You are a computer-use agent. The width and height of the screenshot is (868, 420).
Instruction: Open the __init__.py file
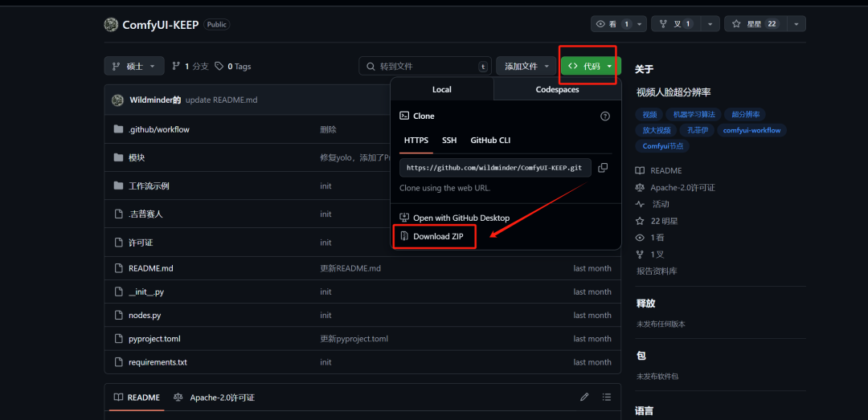pyautogui.click(x=146, y=292)
